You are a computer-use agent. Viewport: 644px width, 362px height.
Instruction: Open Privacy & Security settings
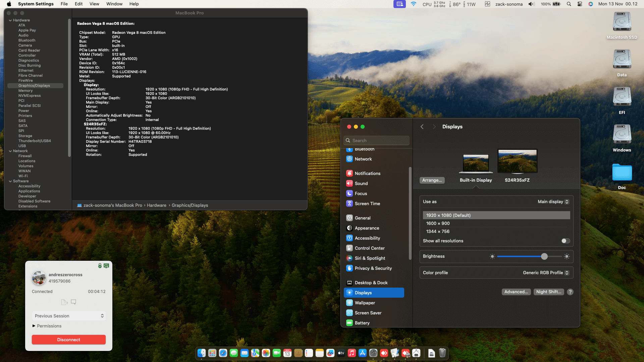(x=374, y=268)
